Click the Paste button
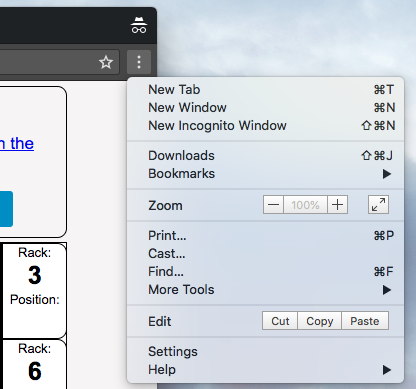416x389 pixels. 365,321
